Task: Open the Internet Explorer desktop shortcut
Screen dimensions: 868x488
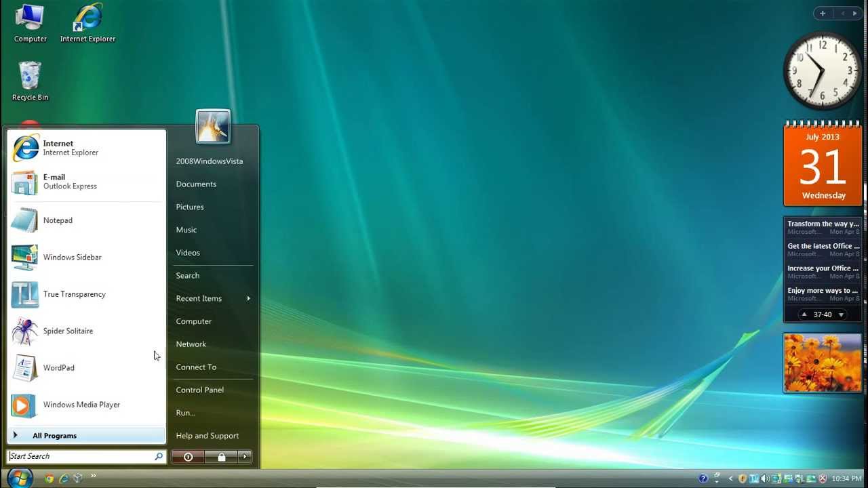Action: click(87, 23)
